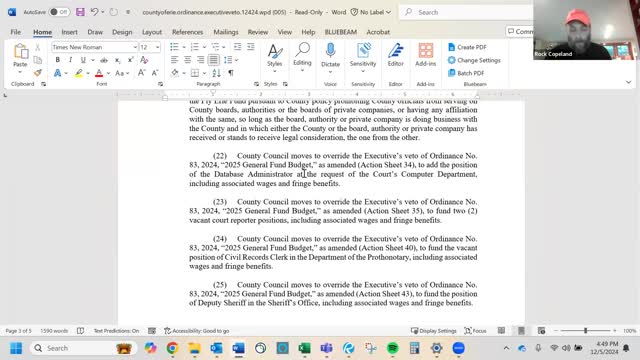Select the Format Painter brush
The image size is (640, 360).
[38, 73]
